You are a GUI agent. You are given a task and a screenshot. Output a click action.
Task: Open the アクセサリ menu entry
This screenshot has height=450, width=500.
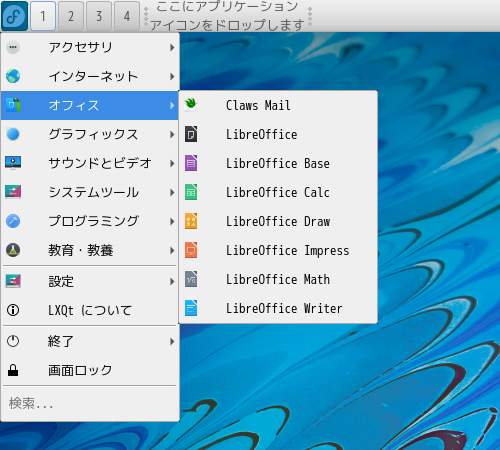[x=90, y=47]
